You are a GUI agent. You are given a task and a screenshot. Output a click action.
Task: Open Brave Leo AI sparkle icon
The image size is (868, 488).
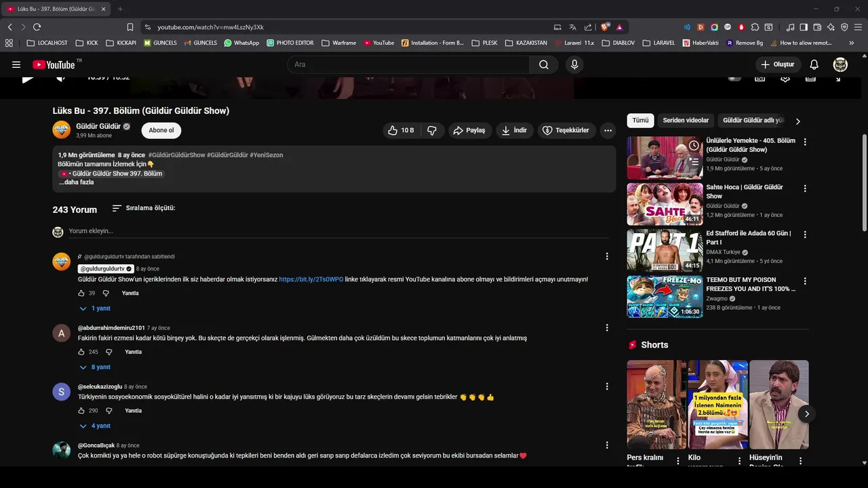[x=831, y=27]
